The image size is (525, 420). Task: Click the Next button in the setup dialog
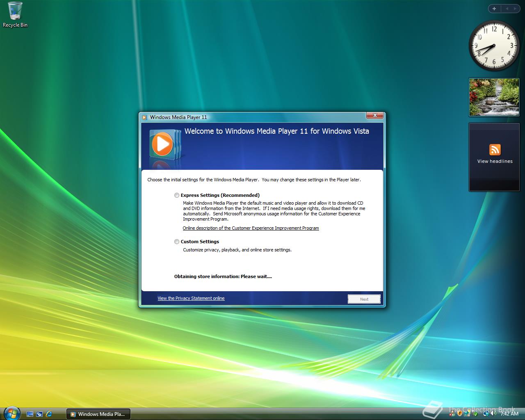coord(364,299)
